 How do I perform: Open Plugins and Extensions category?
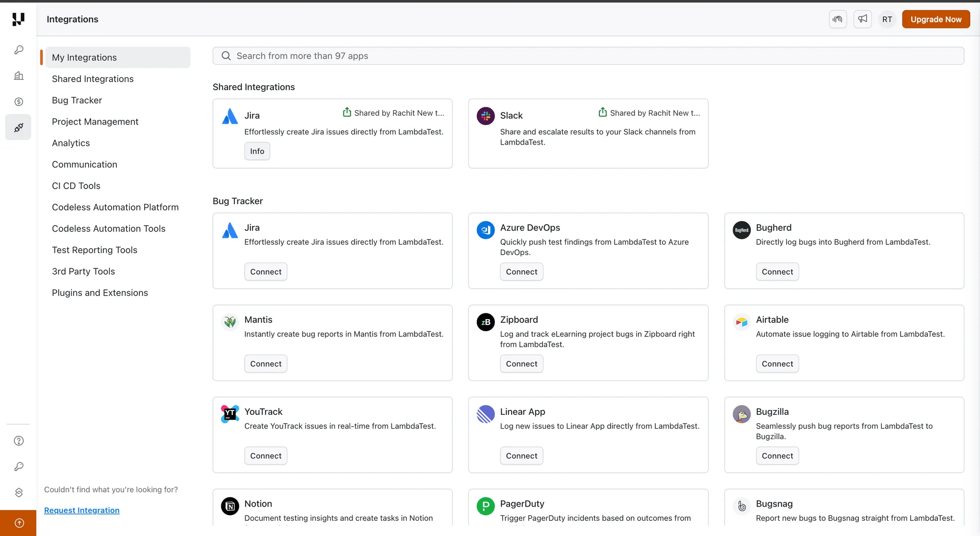click(x=100, y=293)
